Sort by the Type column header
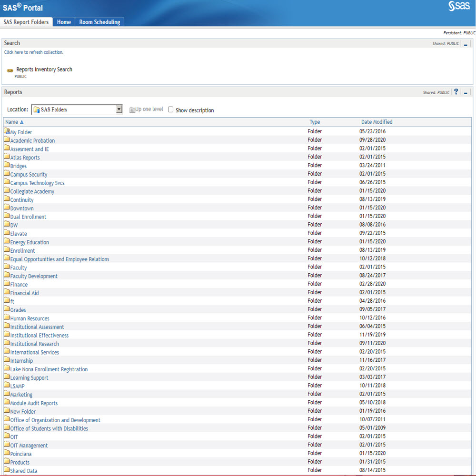Image resolution: width=476 pixels, height=476 pixels. [315, 122]
